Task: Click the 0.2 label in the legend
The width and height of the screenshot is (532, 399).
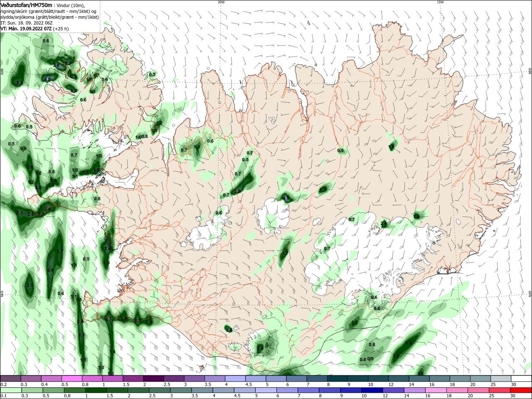Action: tap(4, 384)
